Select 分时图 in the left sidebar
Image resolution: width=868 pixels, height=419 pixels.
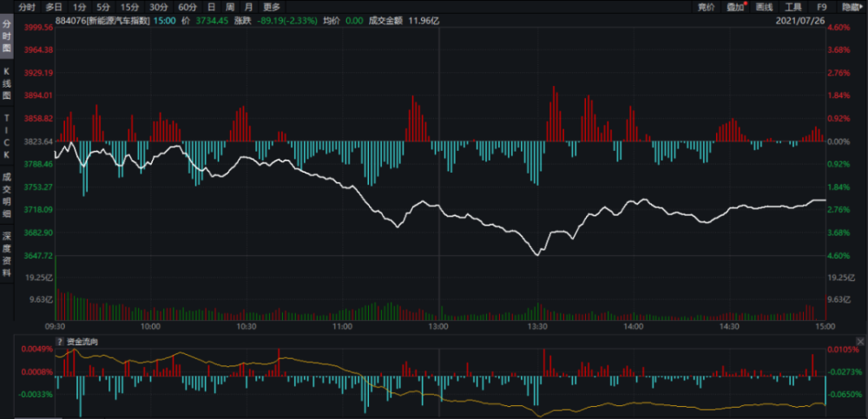click(7, 36)
